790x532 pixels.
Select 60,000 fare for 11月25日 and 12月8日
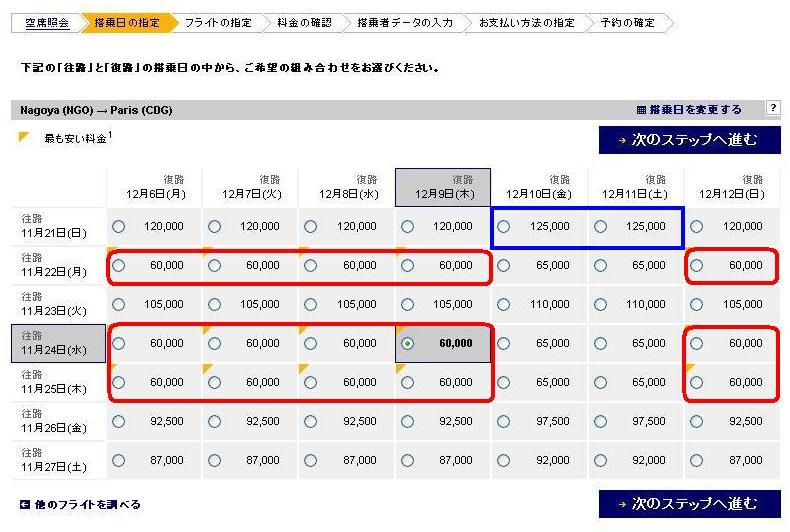pos(311,382)
